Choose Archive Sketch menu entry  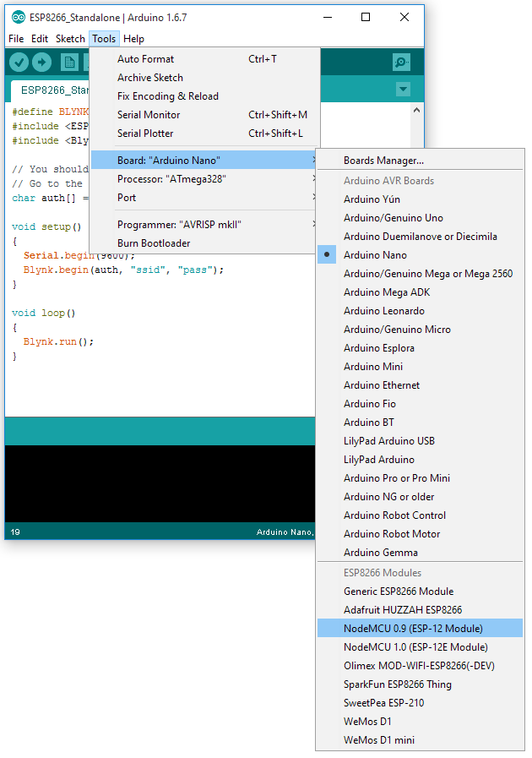(205, 78)
